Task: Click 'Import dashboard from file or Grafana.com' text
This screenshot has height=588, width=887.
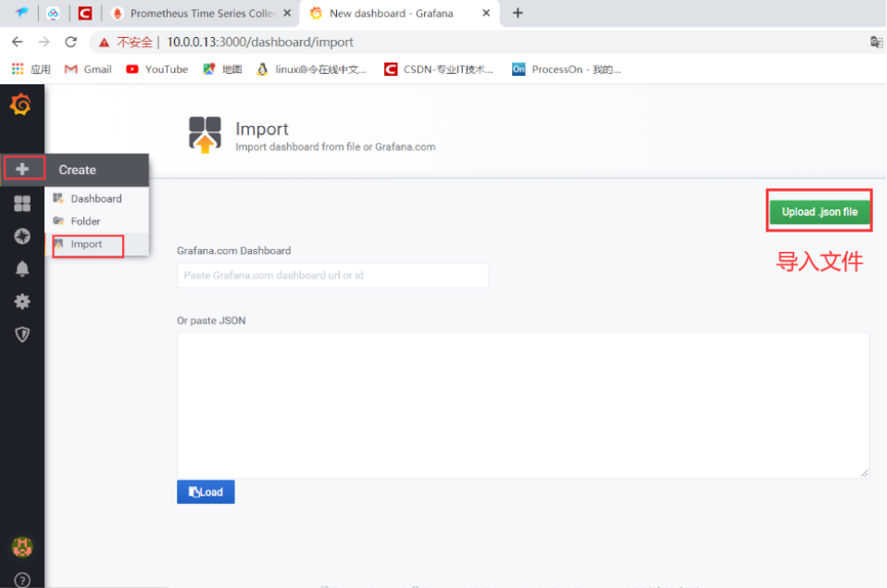Action: pos(335,146)
